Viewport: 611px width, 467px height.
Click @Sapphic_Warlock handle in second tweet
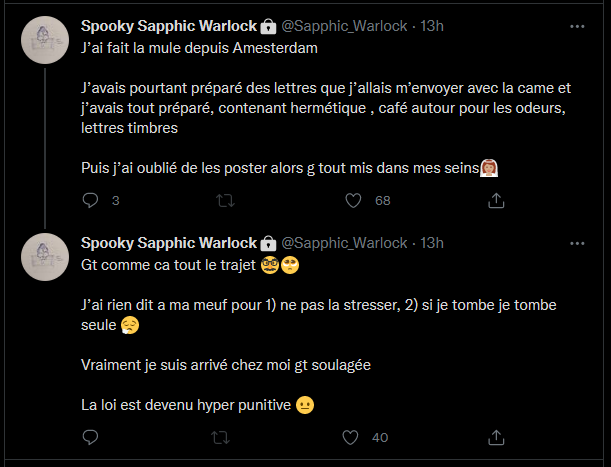(345, 243)
